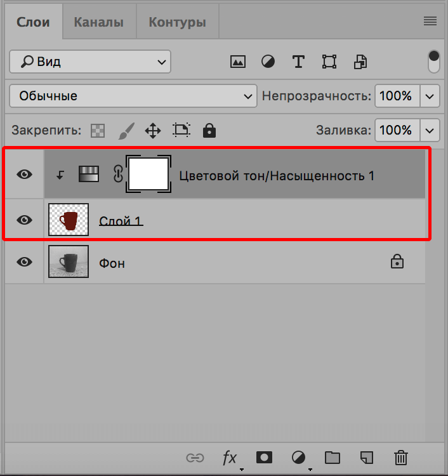Open the Заливка slider dropdown
The height and width of the screenshot is (476, 448).
430,131
